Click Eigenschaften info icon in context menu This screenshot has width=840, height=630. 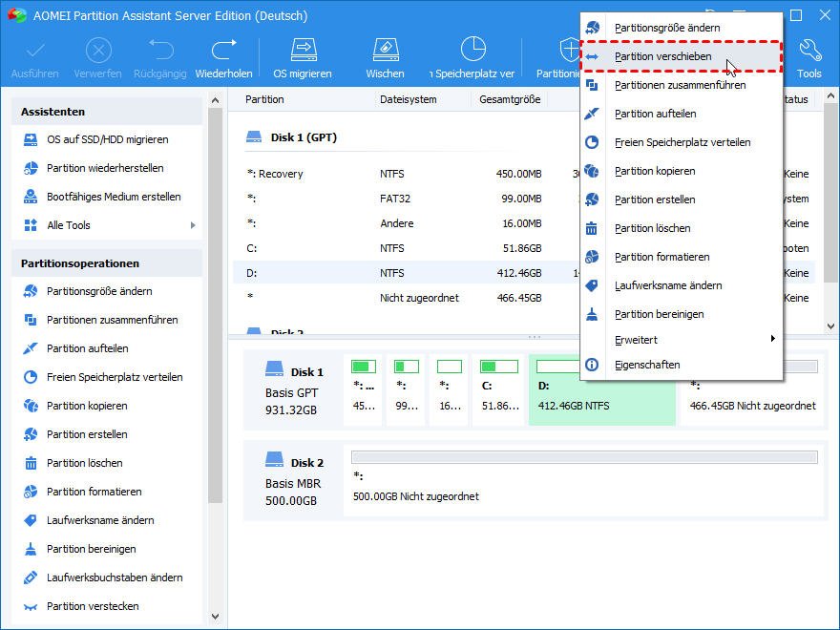click(x=592, y=365)
